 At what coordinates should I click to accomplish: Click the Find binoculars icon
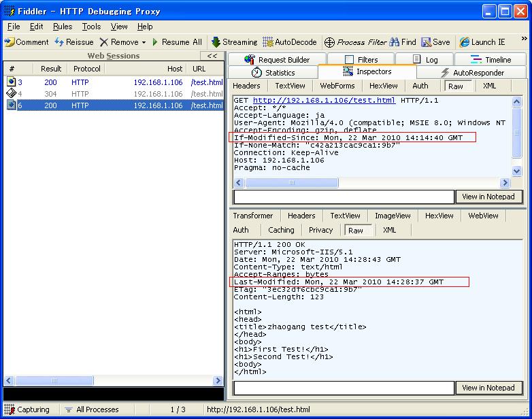(395, 42)
